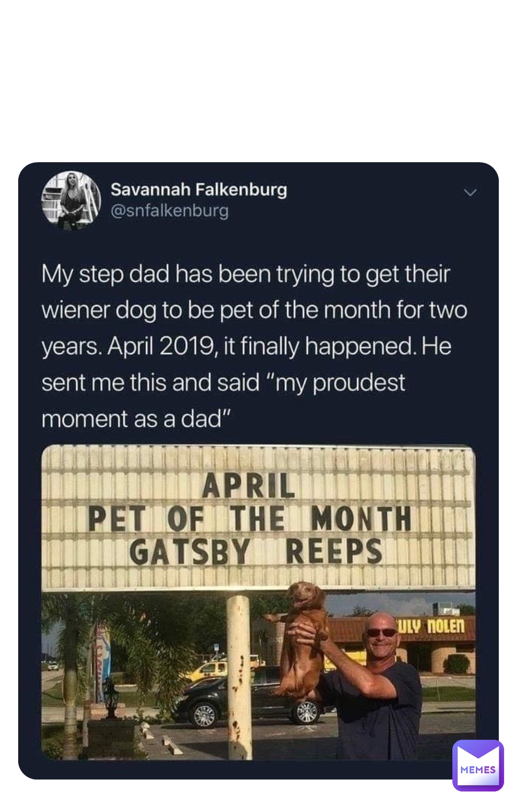The image size is (517, 812).
Task: Click the word APRIL on the marquee sign
Action: coord(248,486)
